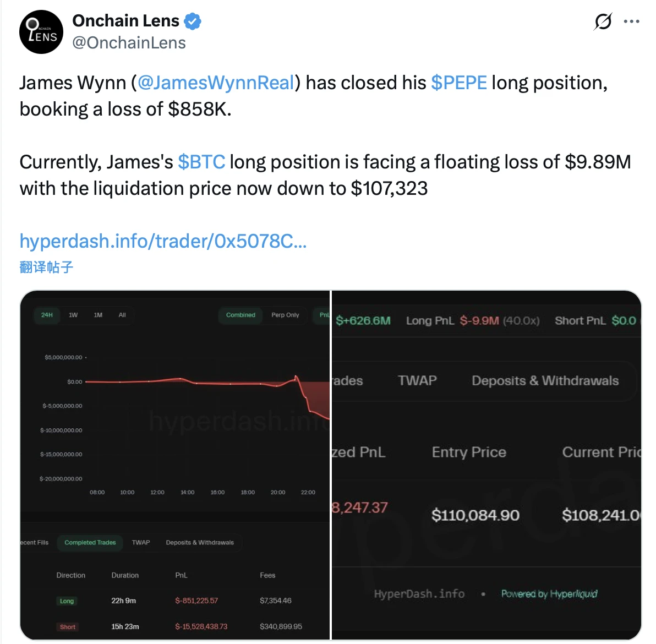Viewport: 656px width, 644px height.
Task: Click the $BTC cashtag
Action: pyautogui.click(x=201, y=162)
